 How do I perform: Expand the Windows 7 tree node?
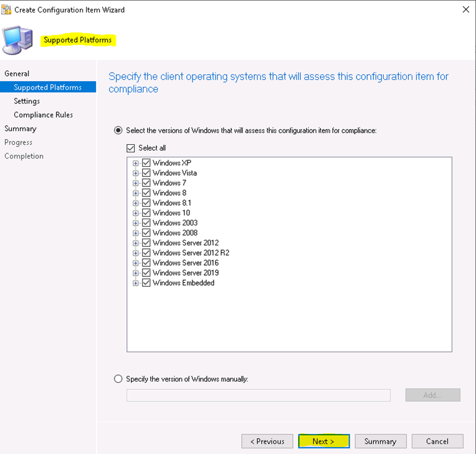click(x=136, y=183)
